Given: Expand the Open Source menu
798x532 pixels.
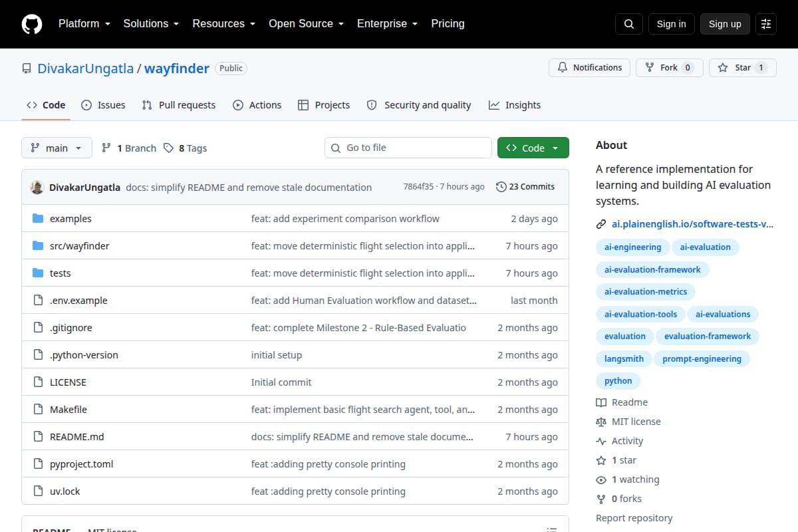Looking at the screenshot, I should (x=306, y=23).
